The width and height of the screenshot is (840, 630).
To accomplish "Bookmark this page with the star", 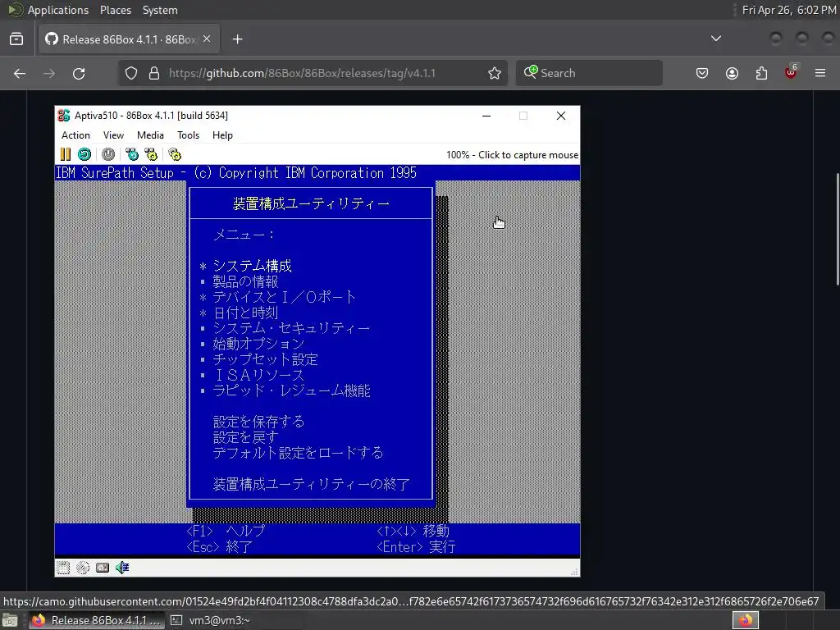I will [x=495, y=73].
